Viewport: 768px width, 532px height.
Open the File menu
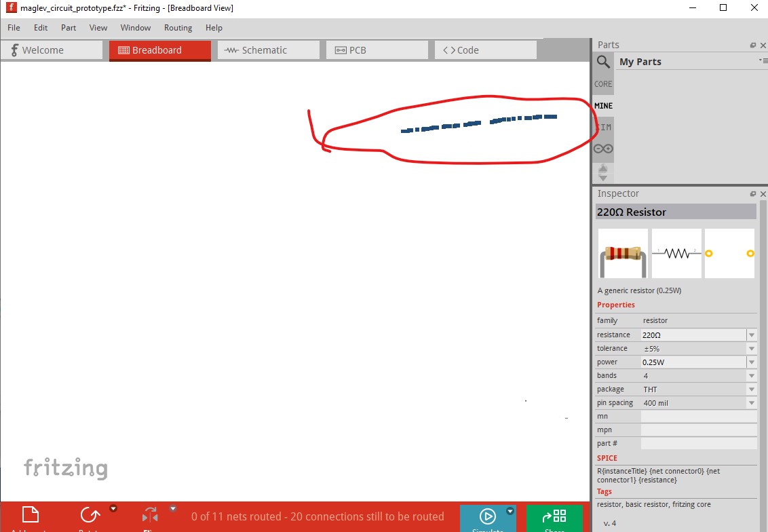coord(14,28)
